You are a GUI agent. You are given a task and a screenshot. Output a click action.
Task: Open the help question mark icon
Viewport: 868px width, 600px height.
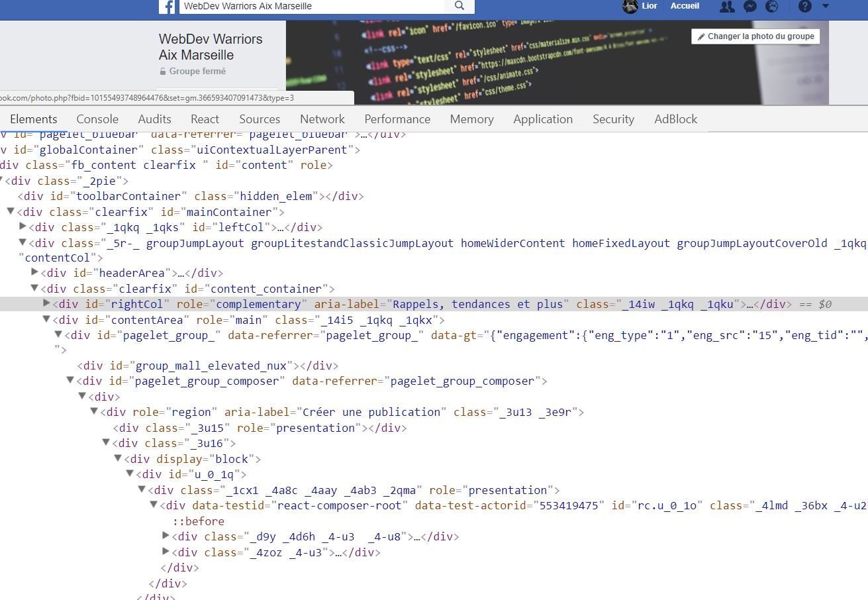point(805,6)
